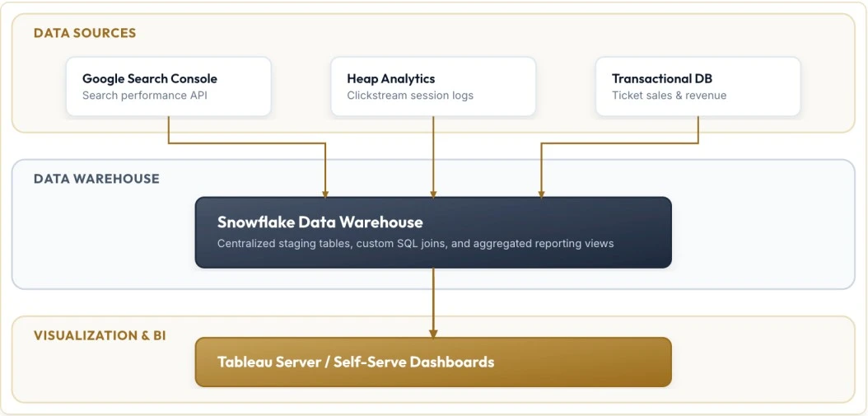This screenshot has height=416, width=868.
Task: Click the 'Search performance API' subtitle
Action: [145, 96]
